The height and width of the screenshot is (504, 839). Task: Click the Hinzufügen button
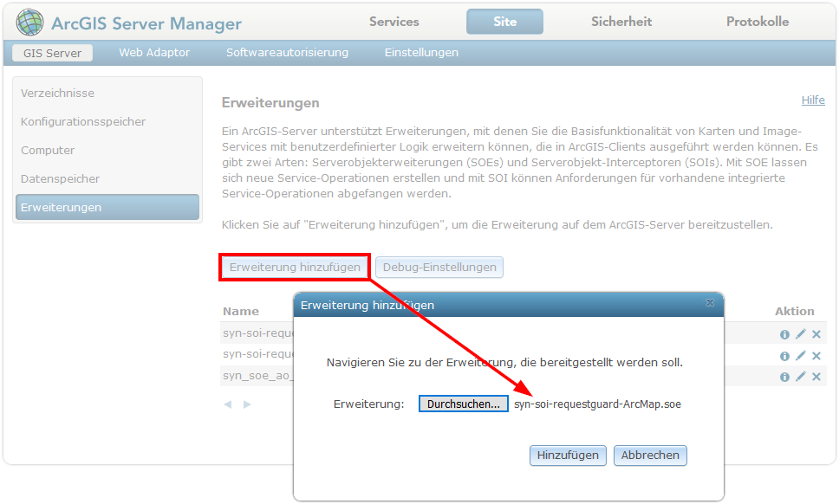[x=568, y=456]
